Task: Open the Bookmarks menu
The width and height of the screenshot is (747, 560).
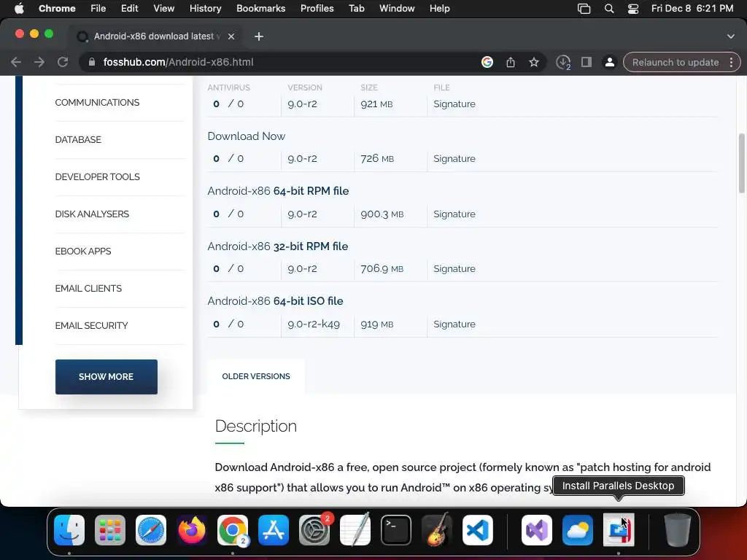Action: click(x=260, y=9)
